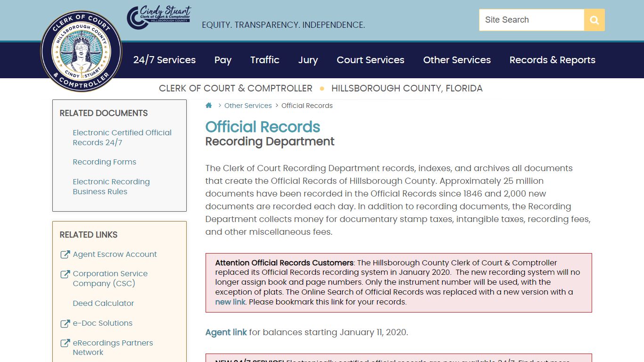Click 'Attention Official Records Customers' bold text

pos(284,263)
